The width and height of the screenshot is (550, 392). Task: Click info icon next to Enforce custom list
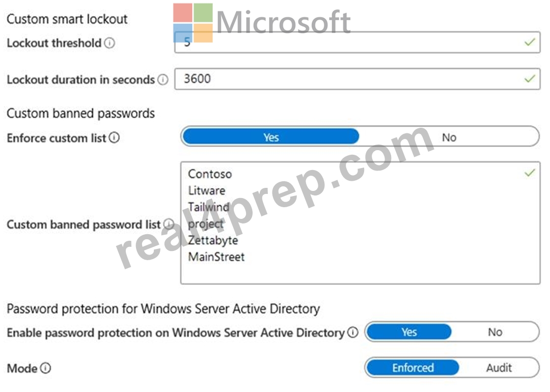(115, 138)
